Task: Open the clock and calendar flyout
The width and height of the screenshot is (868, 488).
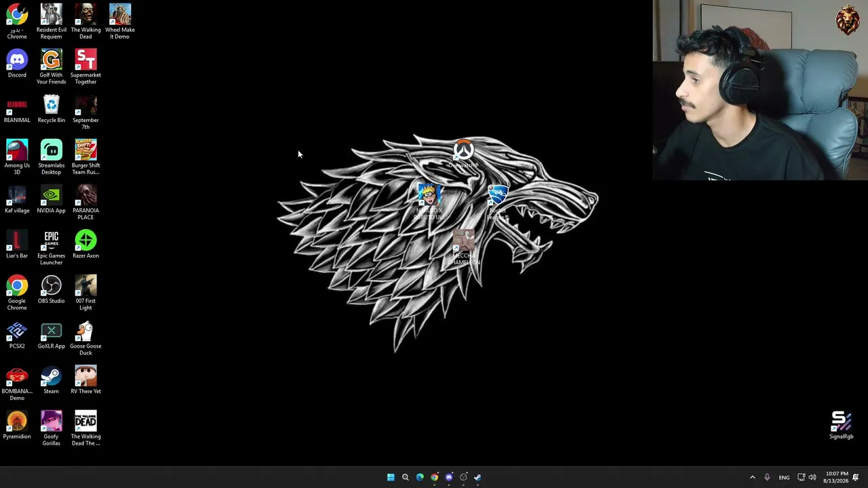Action: [x=835, y=477]
